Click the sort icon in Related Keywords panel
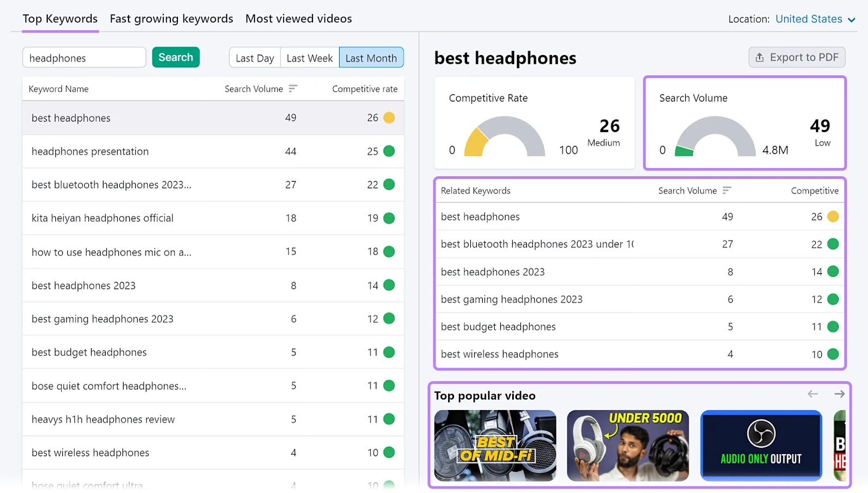The width and height of the screenshot is (868, 493). (727, 190)
